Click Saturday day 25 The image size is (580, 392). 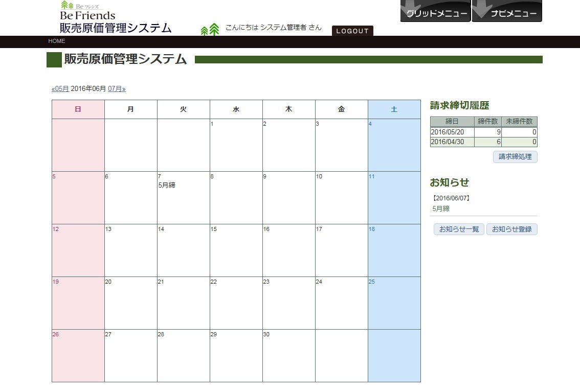click(394, 303)
